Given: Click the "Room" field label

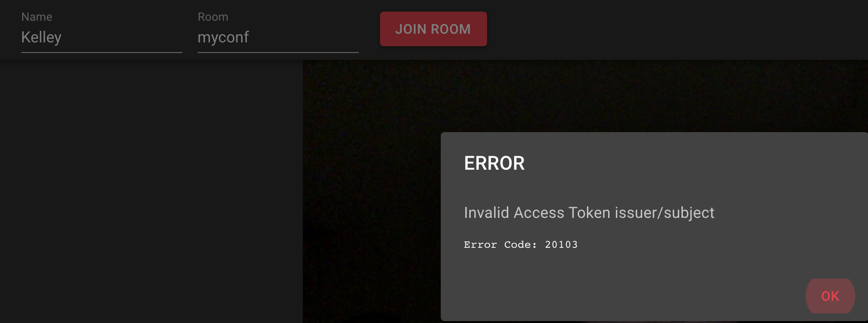Looking at the screenshot, I should [213, 17].
